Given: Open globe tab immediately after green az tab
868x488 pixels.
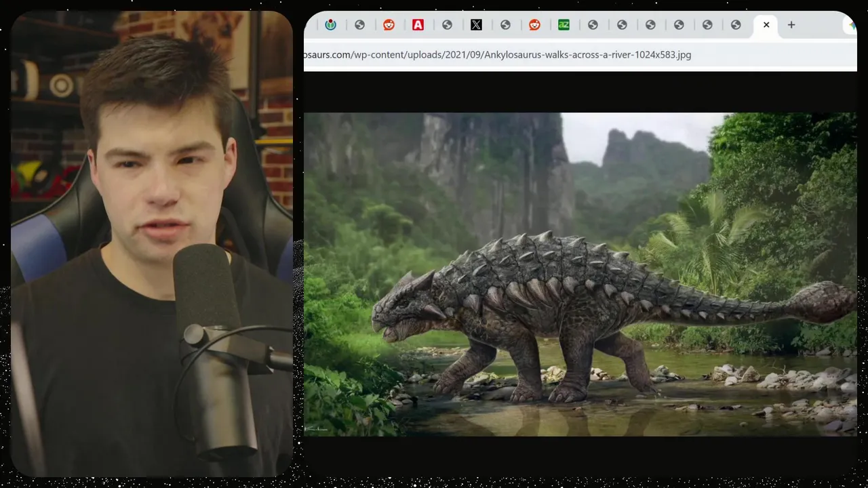Looking at the screenshot, I should [x=593, y=25].
